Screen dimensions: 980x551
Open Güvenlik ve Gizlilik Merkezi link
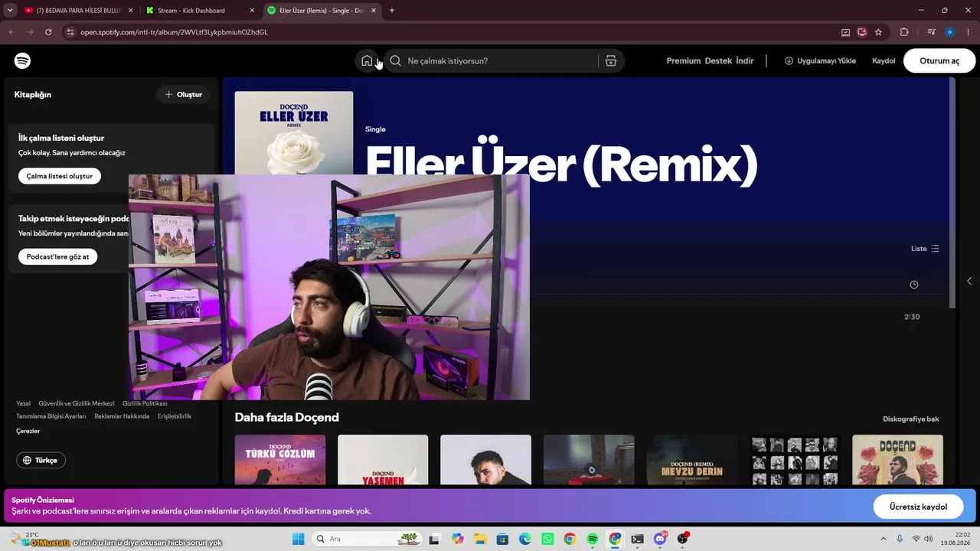pyautogui.click(x=77, y=403)
